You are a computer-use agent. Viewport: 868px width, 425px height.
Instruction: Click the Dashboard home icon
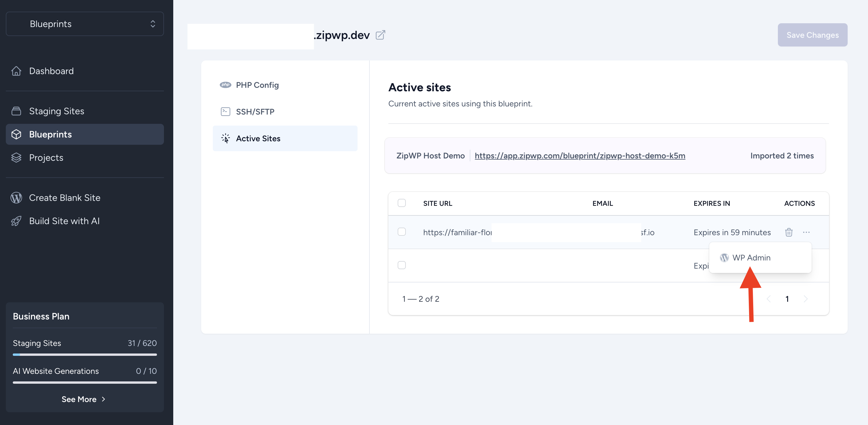(x=16, y=71)
